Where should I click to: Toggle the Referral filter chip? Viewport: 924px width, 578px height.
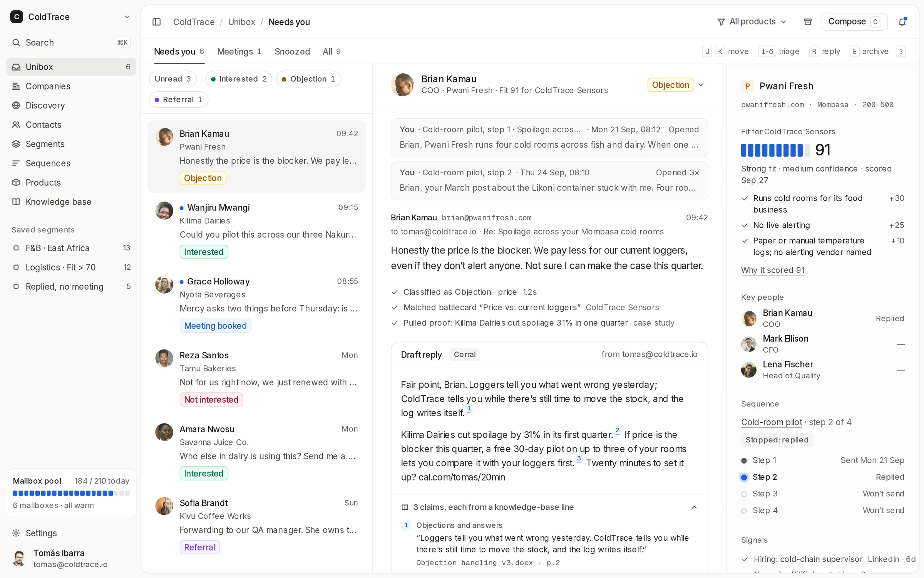(x=178, y=99)
